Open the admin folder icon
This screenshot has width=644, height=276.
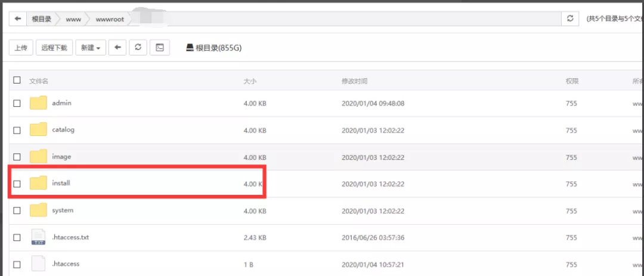38,103
